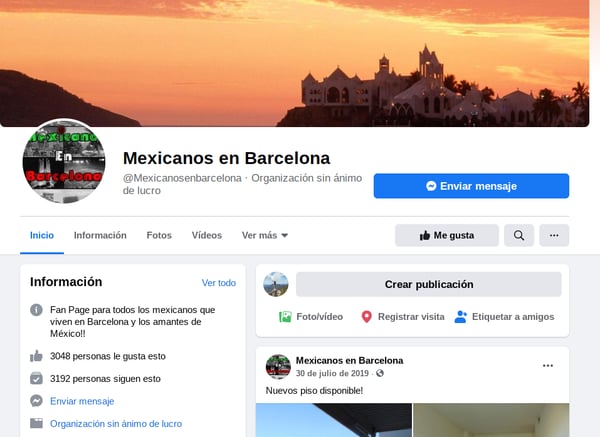Open the post options three-dots menu
600x437 pixels.
point(548,366)
